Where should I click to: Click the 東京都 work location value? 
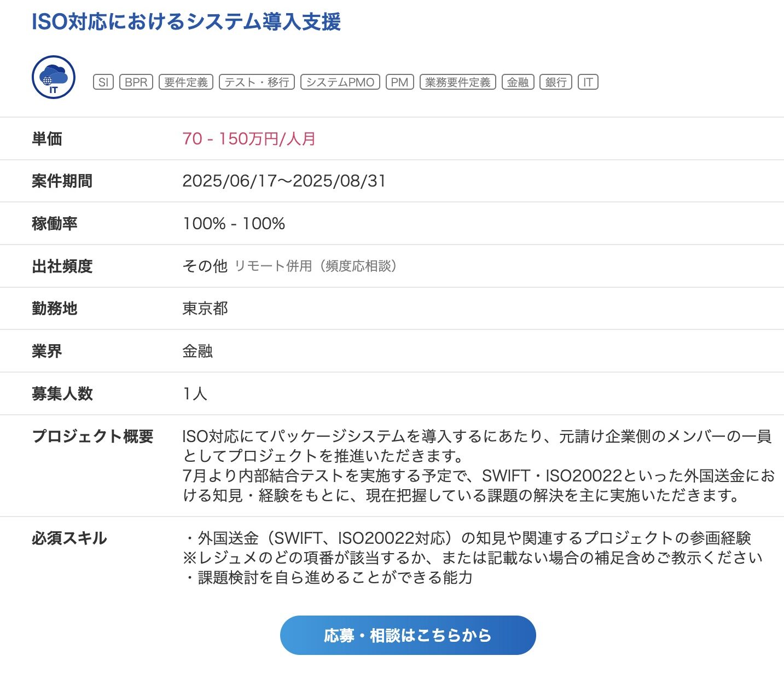pyautogui.click(x=205, y=309)
